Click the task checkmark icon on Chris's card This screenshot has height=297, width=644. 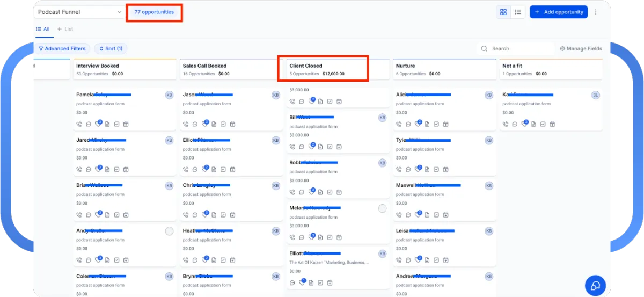(x=223, y=215)
